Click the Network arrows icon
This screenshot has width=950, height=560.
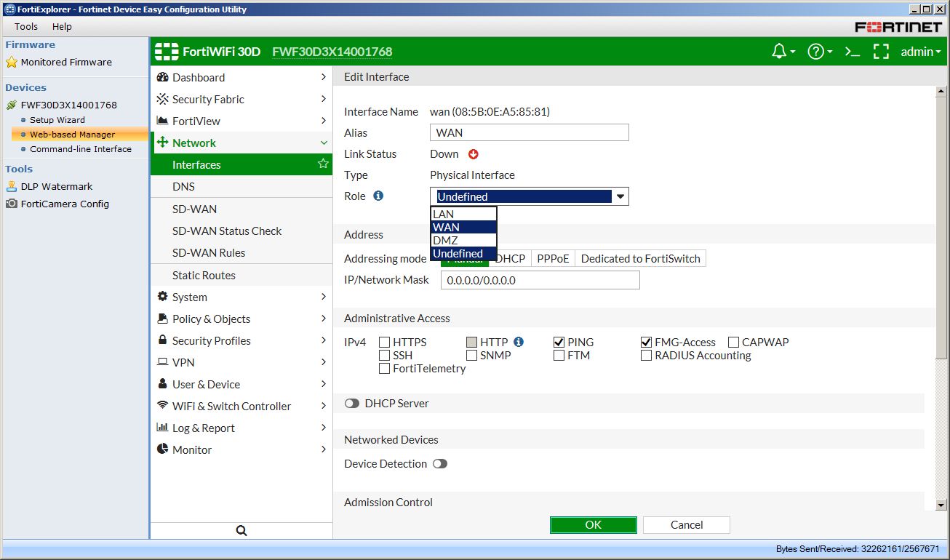point(163,143)
